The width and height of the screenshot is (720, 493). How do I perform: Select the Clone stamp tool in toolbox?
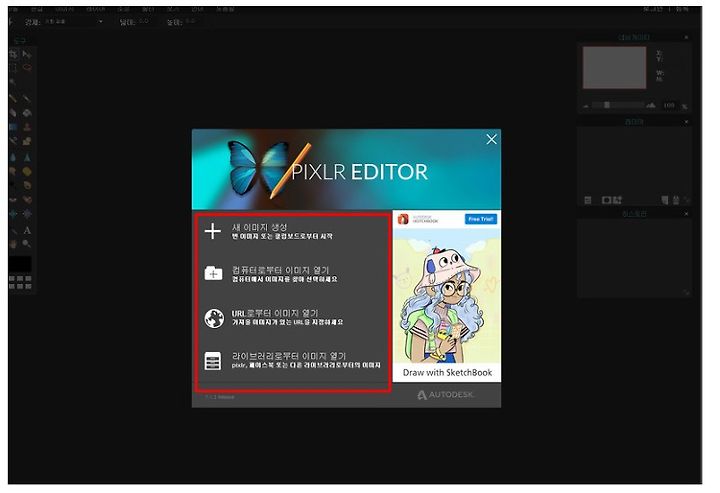(27, 127)
